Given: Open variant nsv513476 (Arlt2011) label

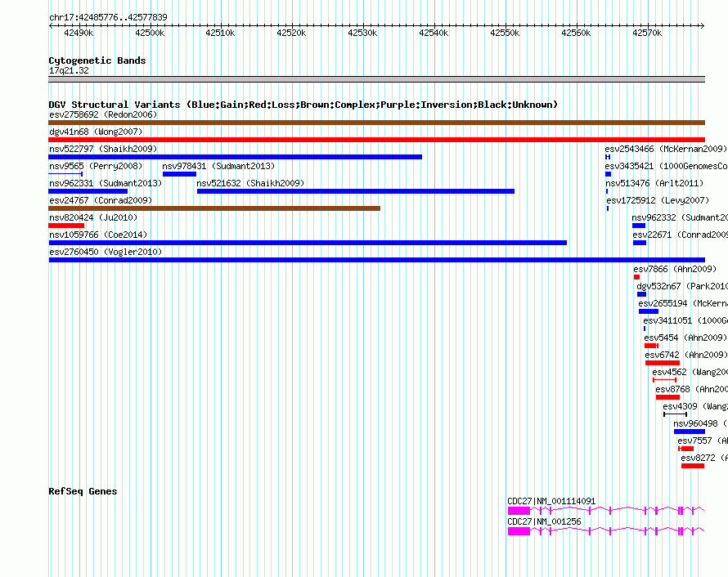Looking at the screenshot, I should [654, 183].
